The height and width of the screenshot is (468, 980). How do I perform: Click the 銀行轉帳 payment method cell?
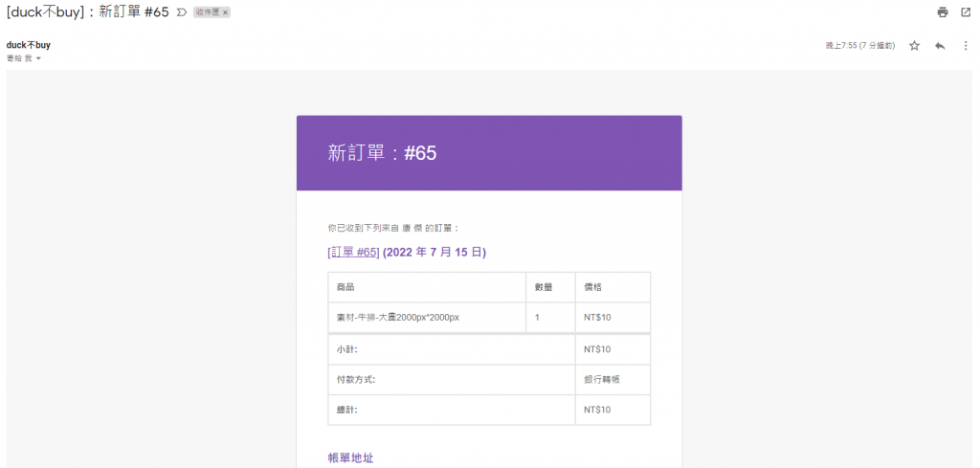pos(602,380)
